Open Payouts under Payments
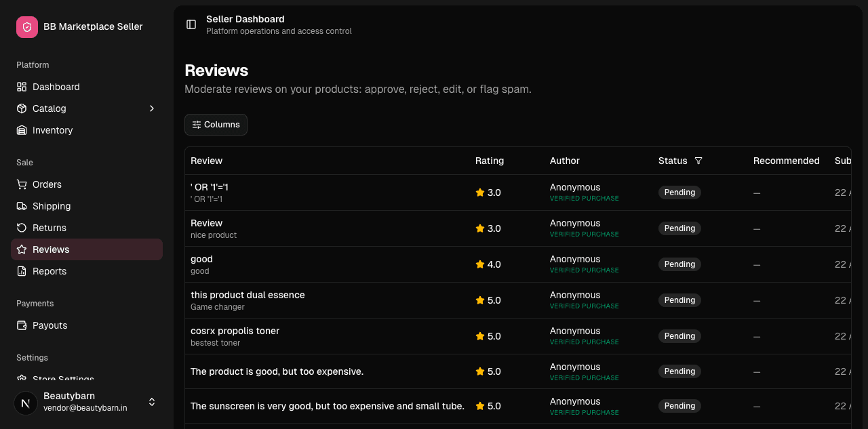Image resolution: width=868 pixels, height=429 pixels. [87, 325]
